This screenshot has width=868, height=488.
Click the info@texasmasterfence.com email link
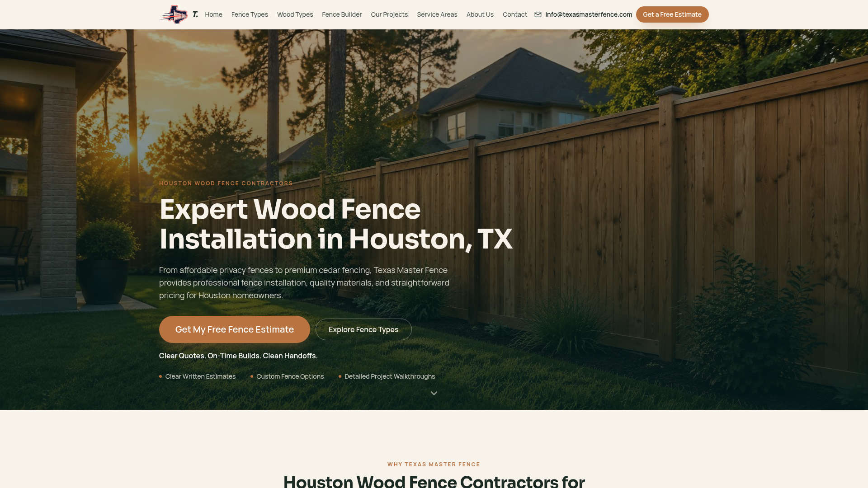(x=589, y=14)
